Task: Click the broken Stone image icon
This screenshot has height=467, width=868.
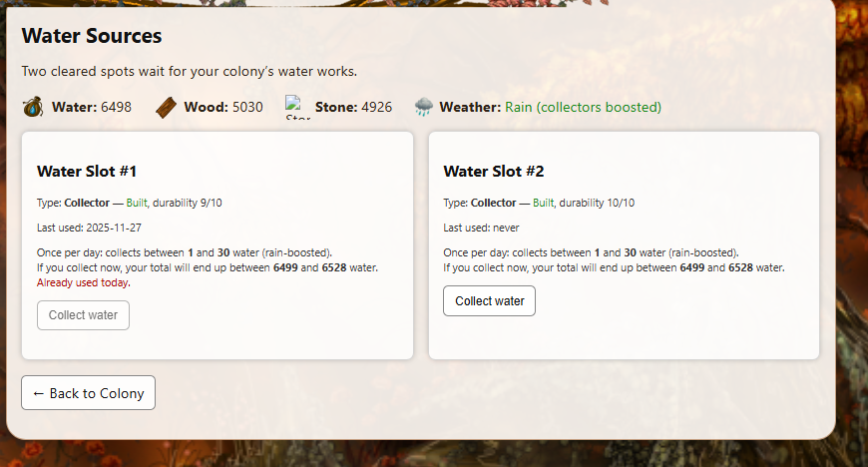Action: coord(297,108)
